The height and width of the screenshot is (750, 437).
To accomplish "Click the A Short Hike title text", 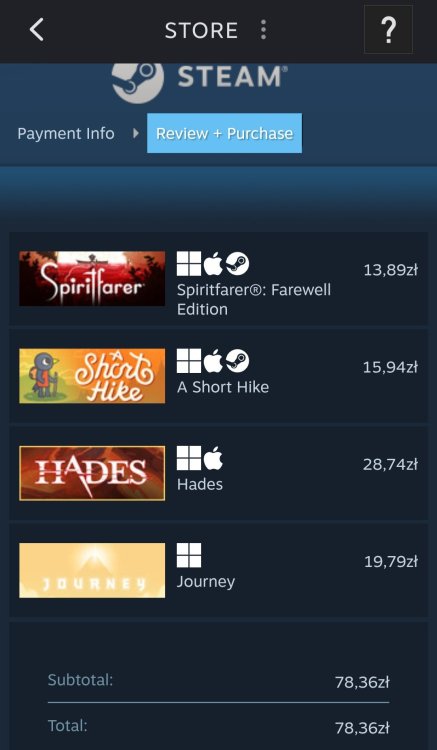I will 223,387.
